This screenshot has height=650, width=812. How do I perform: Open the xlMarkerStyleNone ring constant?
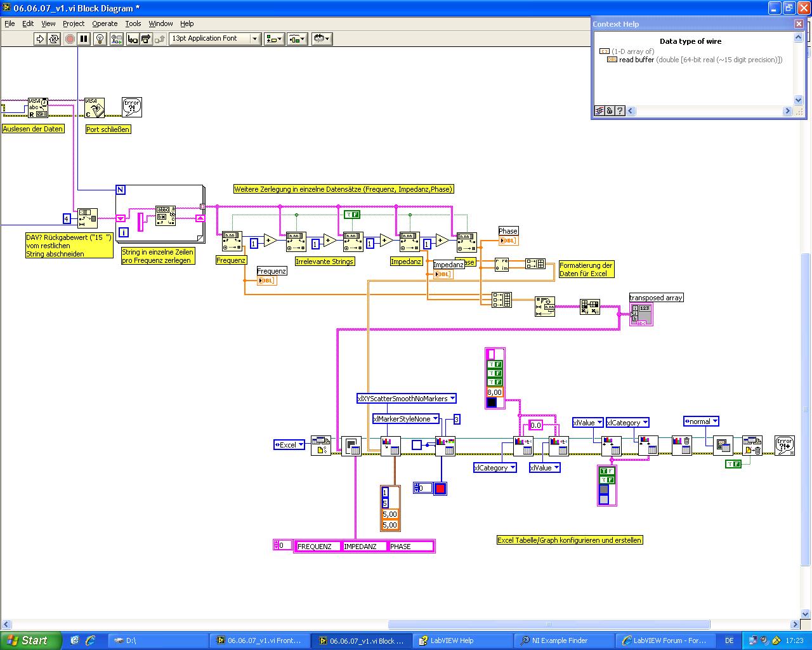pyautogui.click(x=406, y=419)
